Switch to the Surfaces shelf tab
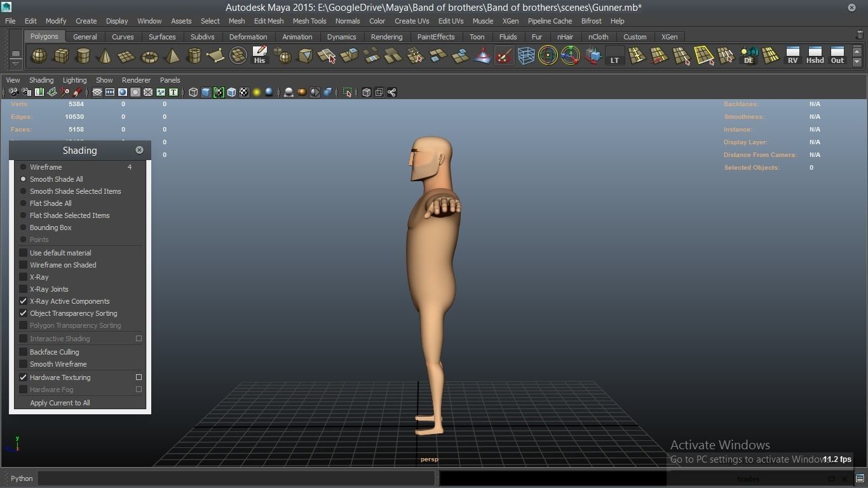868x488 pixels. tap(162, 37)
